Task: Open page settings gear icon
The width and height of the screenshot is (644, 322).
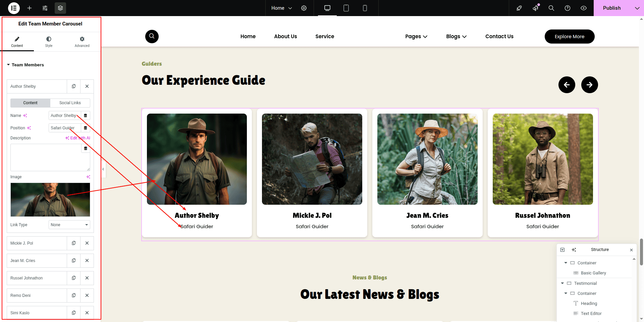Action: (304, 8)
